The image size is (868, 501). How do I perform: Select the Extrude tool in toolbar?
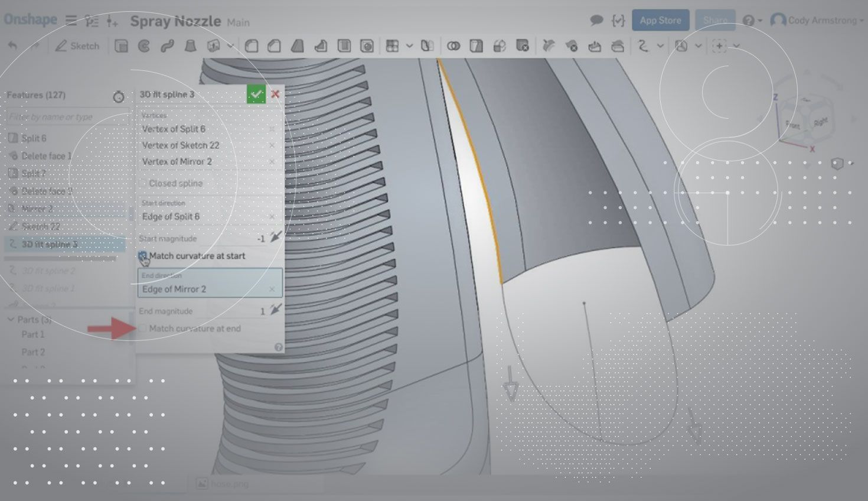pos(121,46)
